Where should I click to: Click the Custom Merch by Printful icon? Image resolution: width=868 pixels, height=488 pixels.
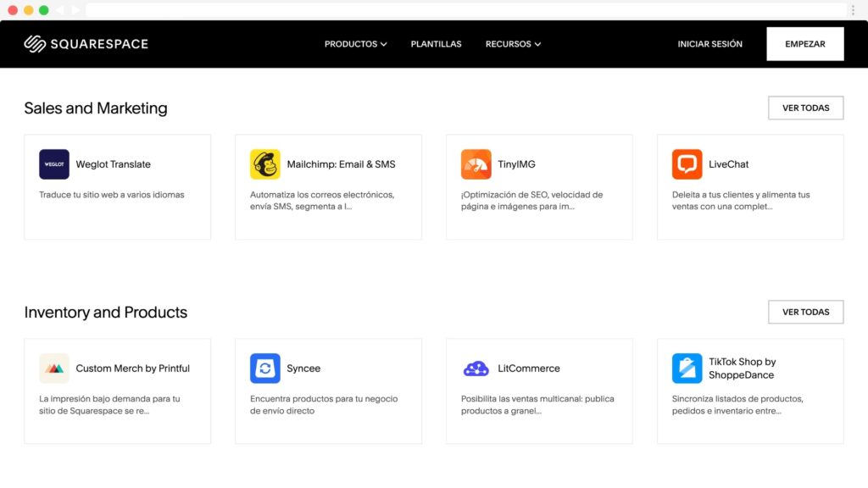[54, 369]
